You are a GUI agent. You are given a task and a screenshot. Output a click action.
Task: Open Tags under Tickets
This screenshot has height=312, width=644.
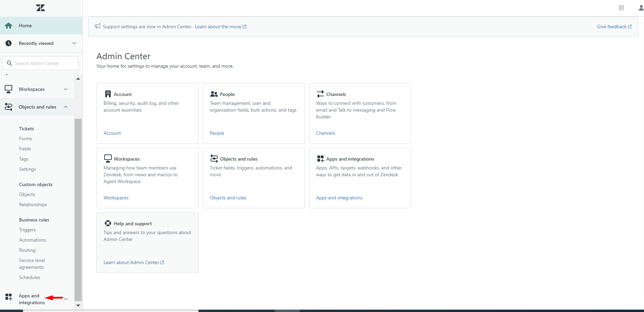(24, 159)
